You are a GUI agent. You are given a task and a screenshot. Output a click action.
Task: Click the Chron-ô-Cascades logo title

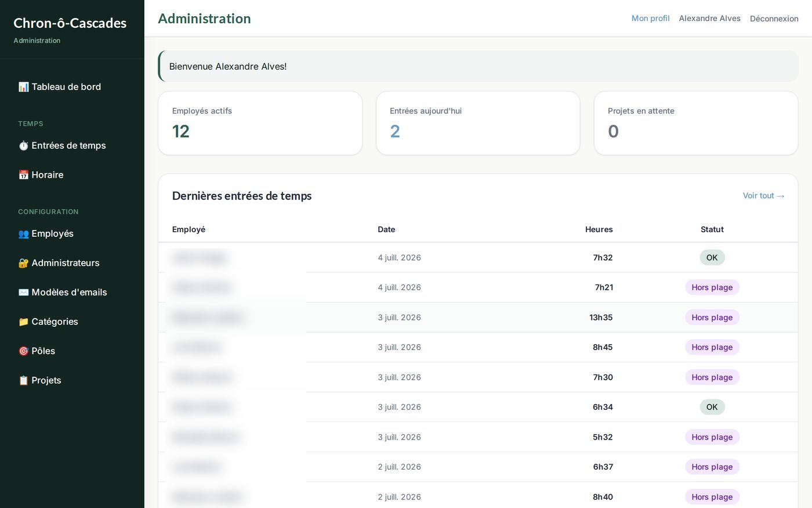coord(70,23)
